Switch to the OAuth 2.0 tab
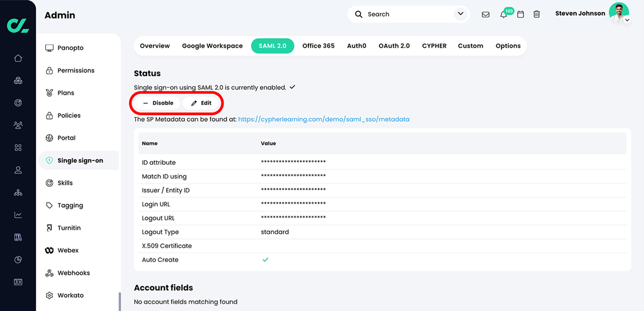The image size is (644, 311). [x=394, y=46]
